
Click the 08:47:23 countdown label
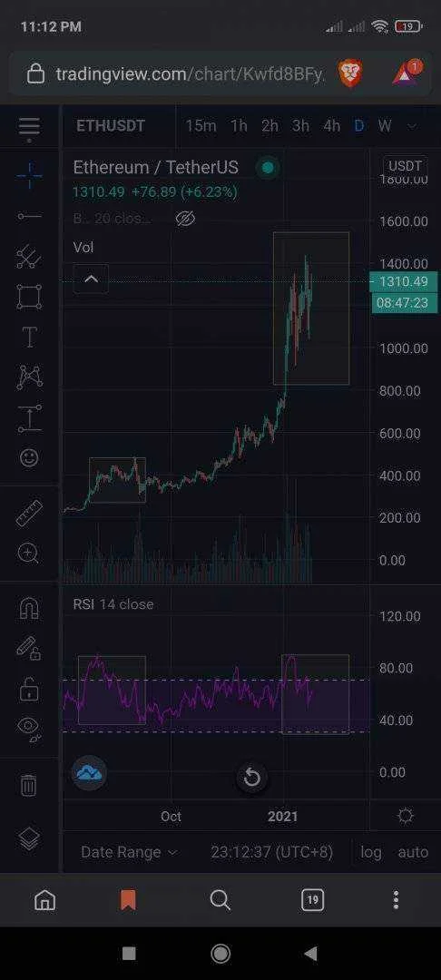pos(404,303)
